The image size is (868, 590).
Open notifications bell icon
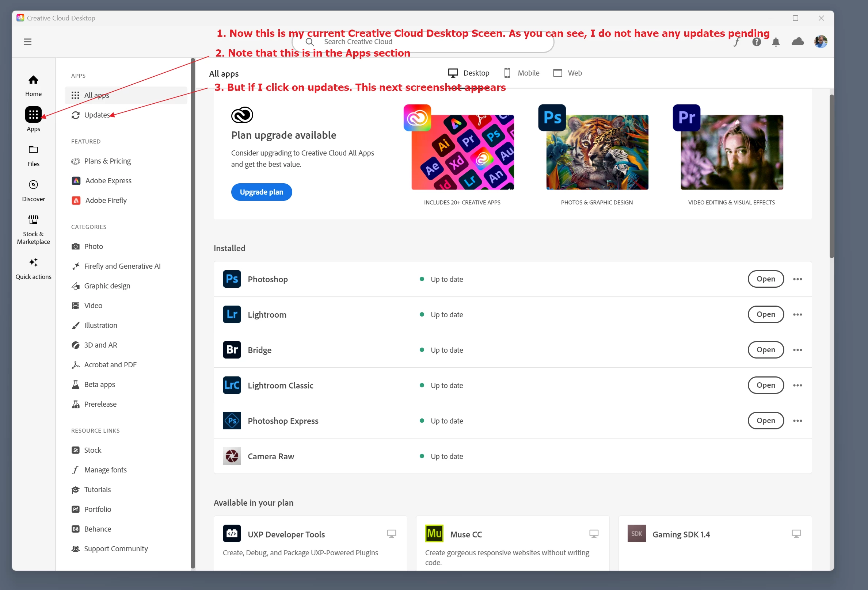click(776, 42)
